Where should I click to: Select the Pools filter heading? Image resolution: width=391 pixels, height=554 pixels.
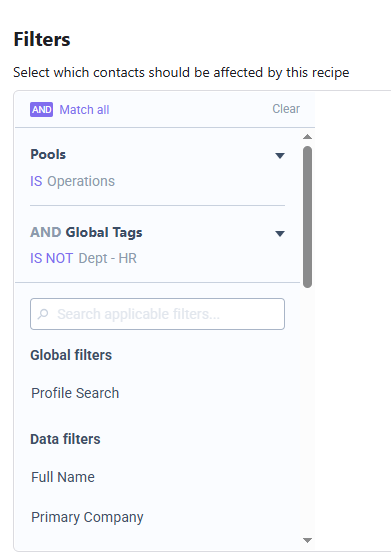click(48, 154)
